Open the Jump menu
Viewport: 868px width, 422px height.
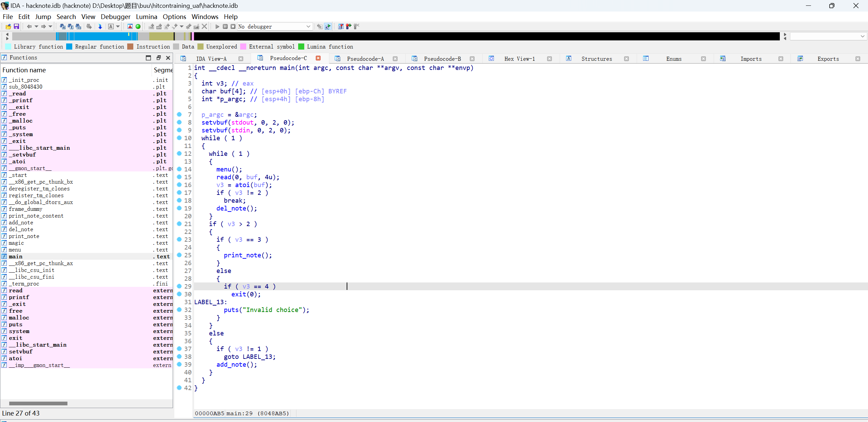tap(43, 17)
